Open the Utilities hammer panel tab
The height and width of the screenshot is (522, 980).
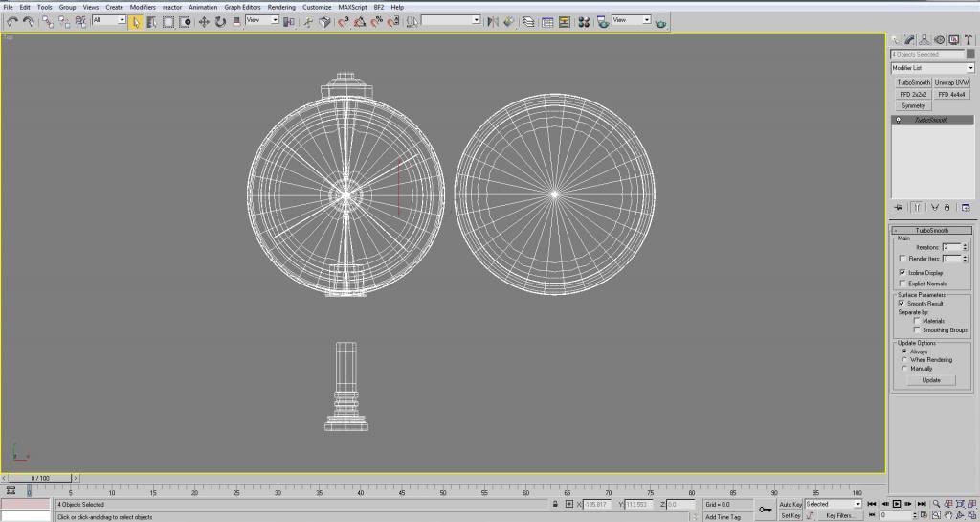click(x=969, y=40)
